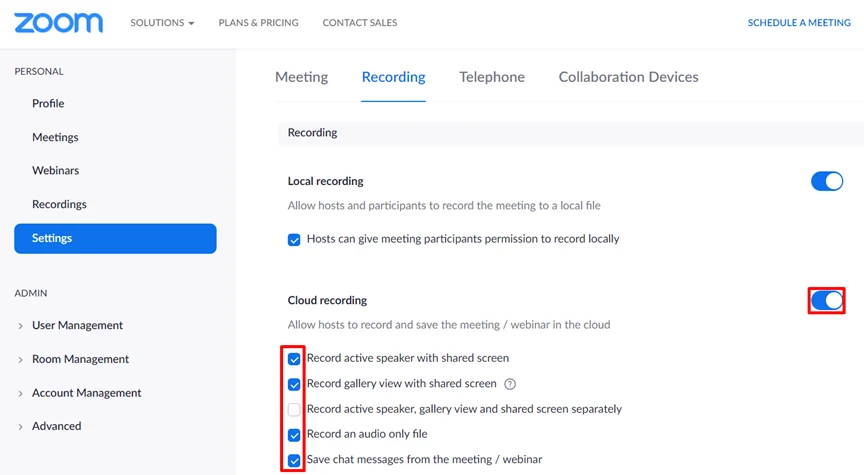Open Recordings in the sidebar
Viewport: 864px width, 475px height.
coord(59,204)
